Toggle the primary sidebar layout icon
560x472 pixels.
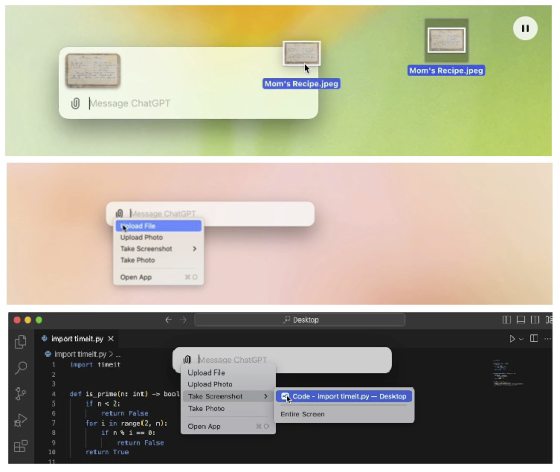506,320
